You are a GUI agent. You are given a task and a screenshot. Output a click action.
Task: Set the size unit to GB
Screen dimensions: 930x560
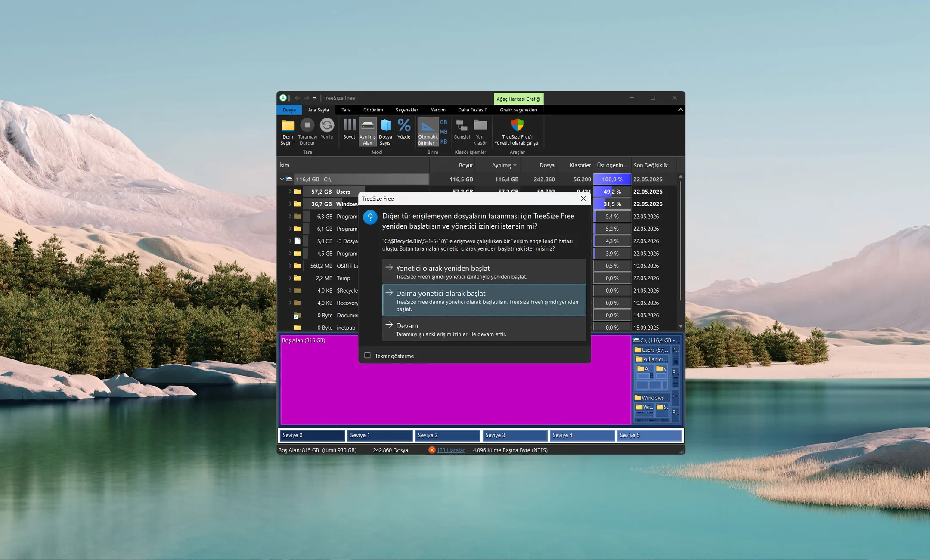(x=443, y=122)
